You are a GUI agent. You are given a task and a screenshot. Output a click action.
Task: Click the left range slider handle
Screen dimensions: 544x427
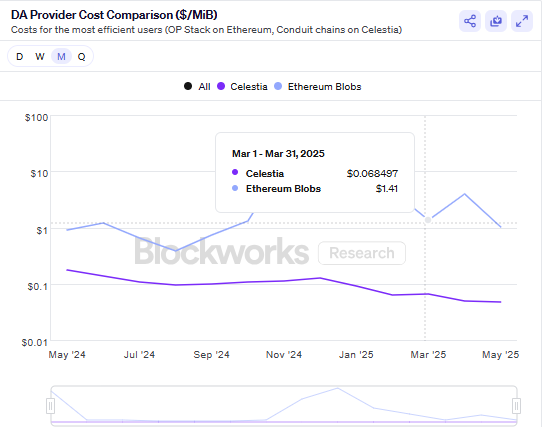click(x=50, y=405)
